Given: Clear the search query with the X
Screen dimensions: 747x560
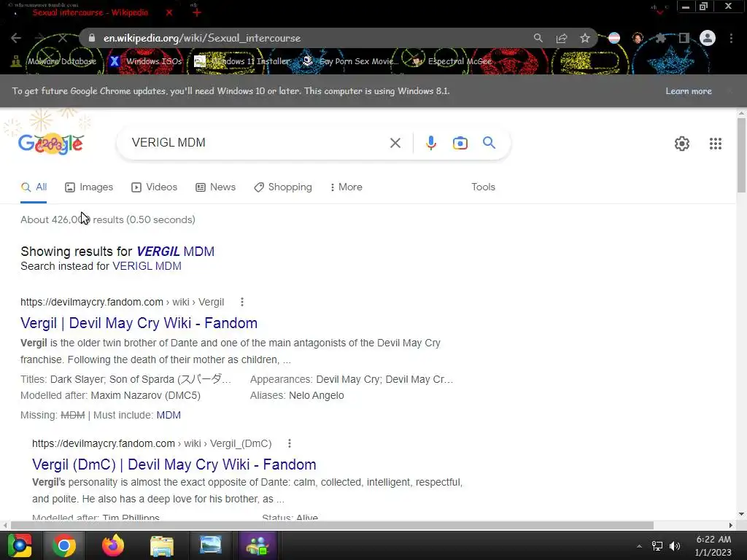Looking at the screenshot, I should point(395,143).
